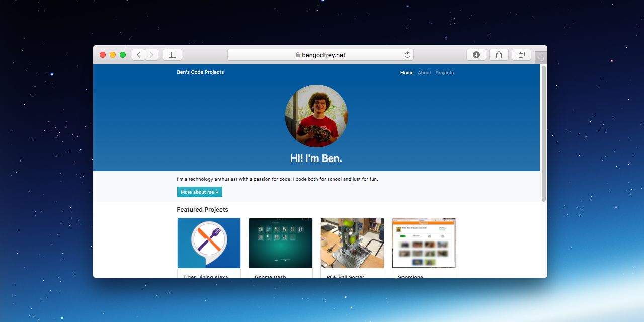Toggle the Safari sidebar icon

pyautogui.click(x=172, y=54)
